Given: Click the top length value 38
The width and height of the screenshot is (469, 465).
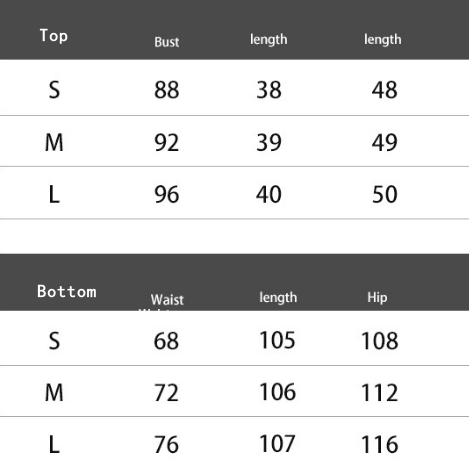Looking at the screenshot, I should 269,90.
